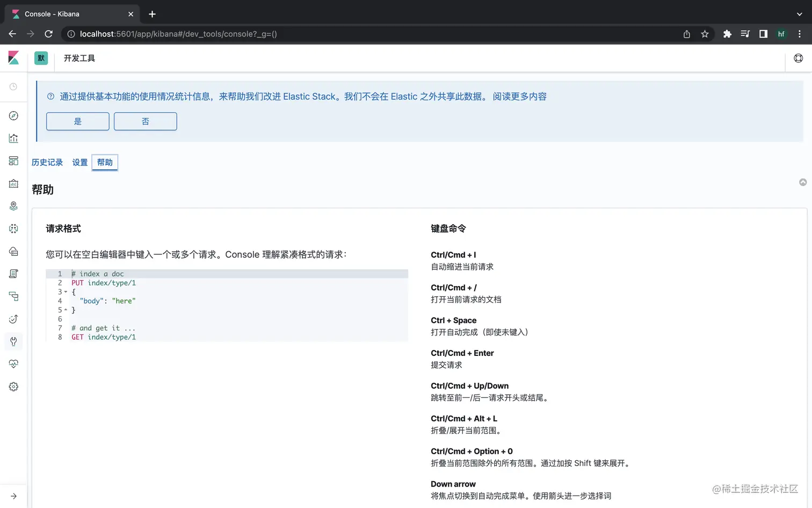812x508 pixels.
Task: Open Stack Monitoring heartbeat icon
Action: coord(13,364)
